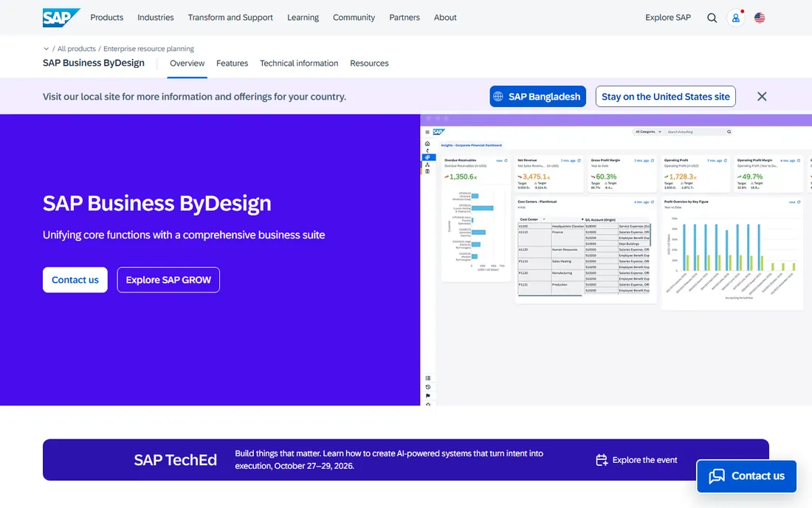This screenshot has height=508, width=812.
Task: Open the search magnifier icon
Action: click(712, 18)
